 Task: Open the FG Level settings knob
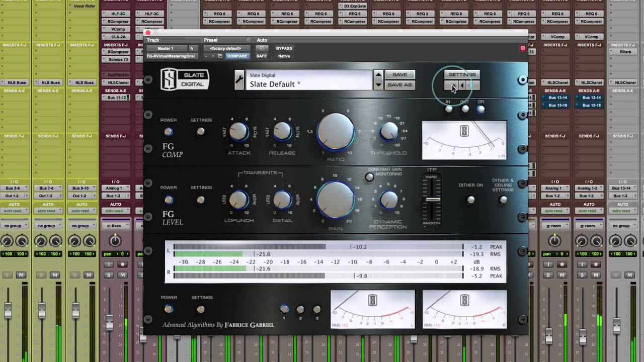click(201, 200)
